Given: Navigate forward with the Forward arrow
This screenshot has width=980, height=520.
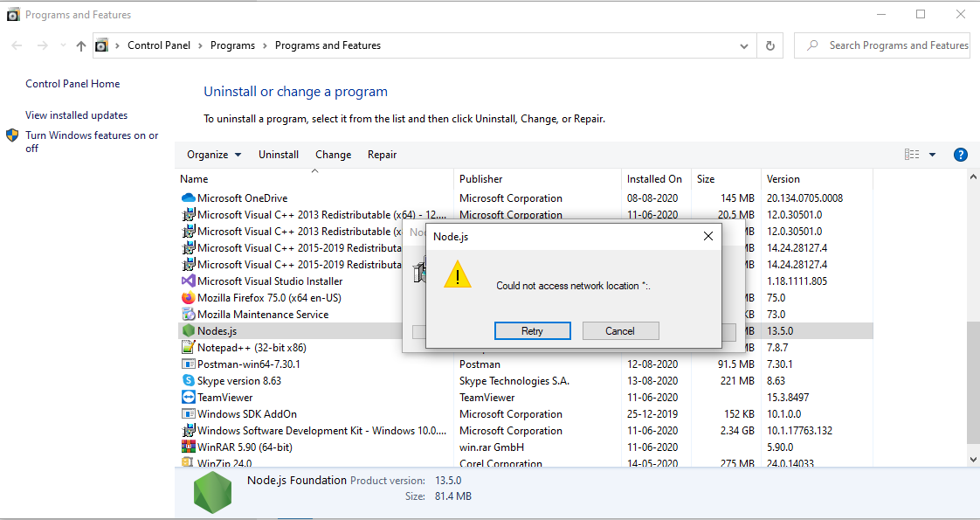Looking at the screenshot, I should coord(43,45).
